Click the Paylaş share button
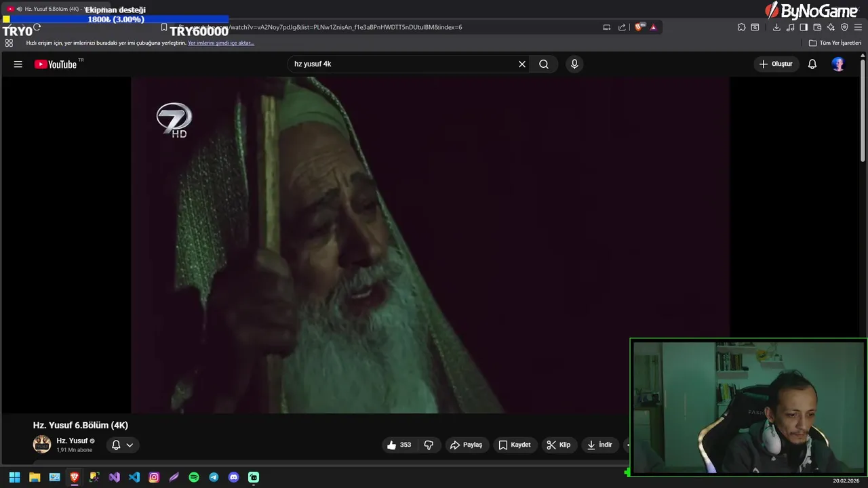 [467, 445]
